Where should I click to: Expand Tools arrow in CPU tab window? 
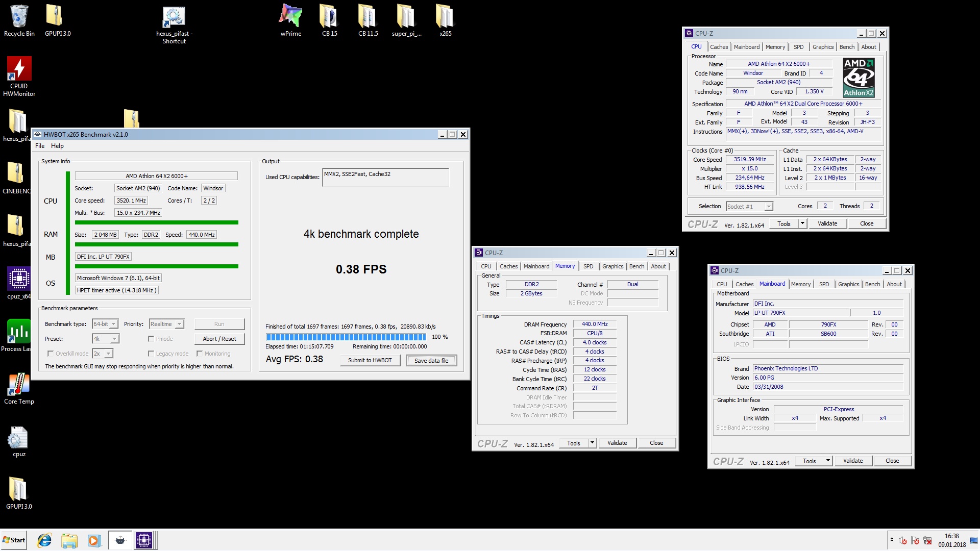[802, 223]
